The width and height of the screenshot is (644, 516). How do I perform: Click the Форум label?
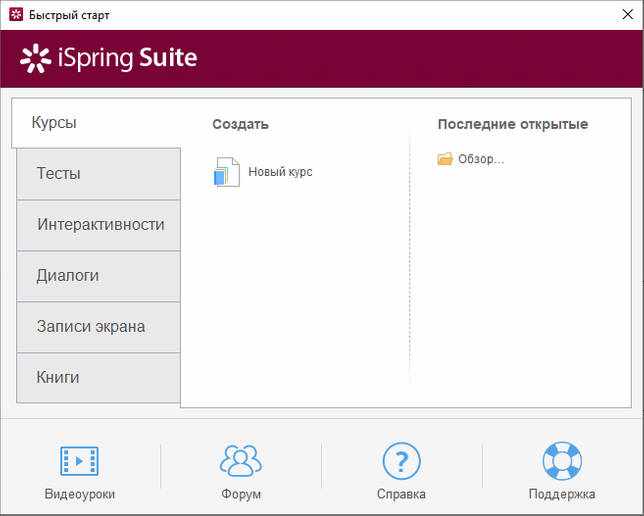tap(241, 494)
